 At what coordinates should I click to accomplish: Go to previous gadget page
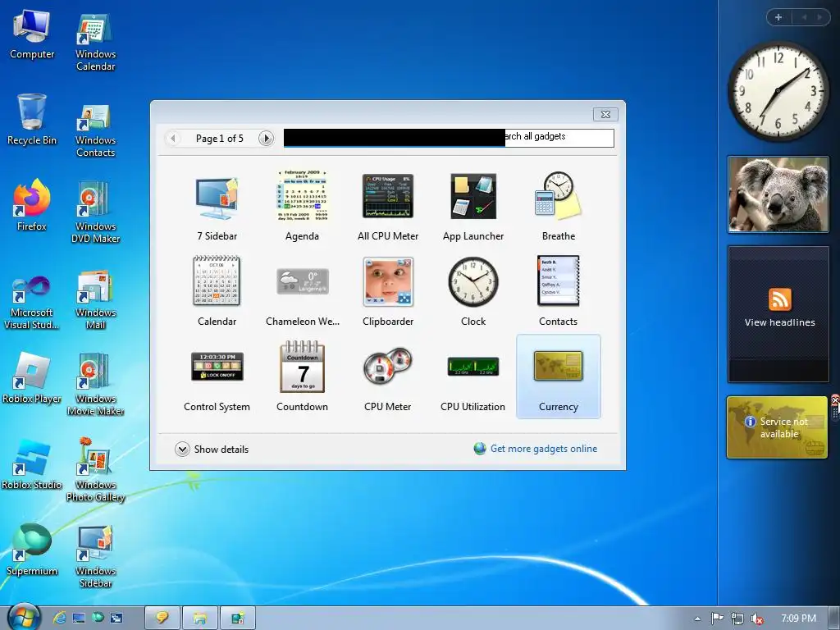point(172,139)
